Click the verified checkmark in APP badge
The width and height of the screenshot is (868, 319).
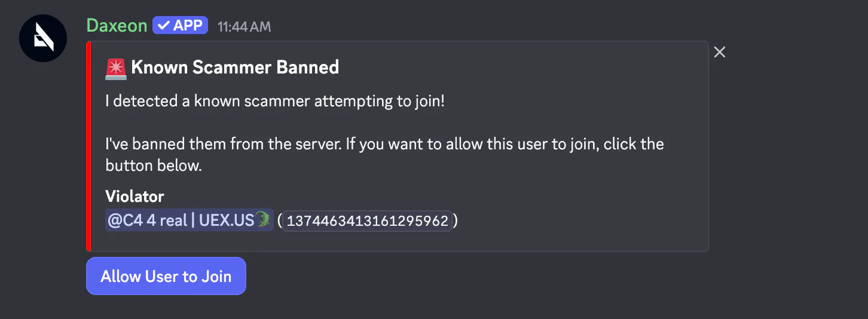point(163,25)
